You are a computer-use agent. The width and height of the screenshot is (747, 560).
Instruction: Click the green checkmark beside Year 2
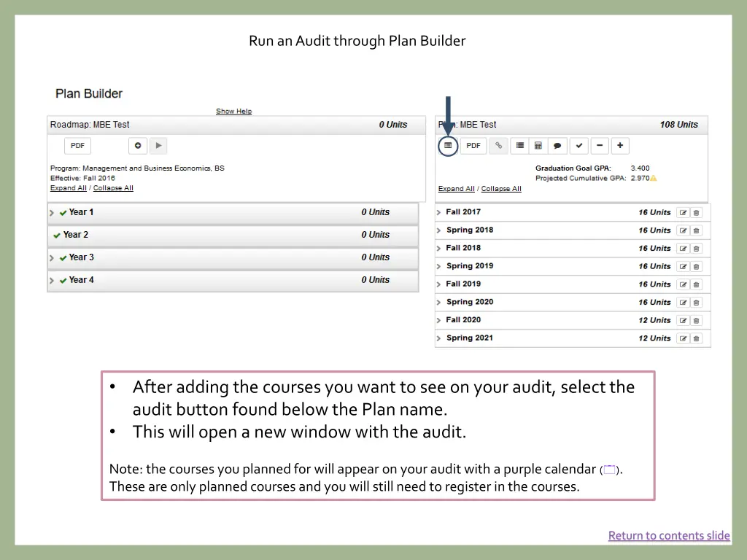[x=57, y=236]
